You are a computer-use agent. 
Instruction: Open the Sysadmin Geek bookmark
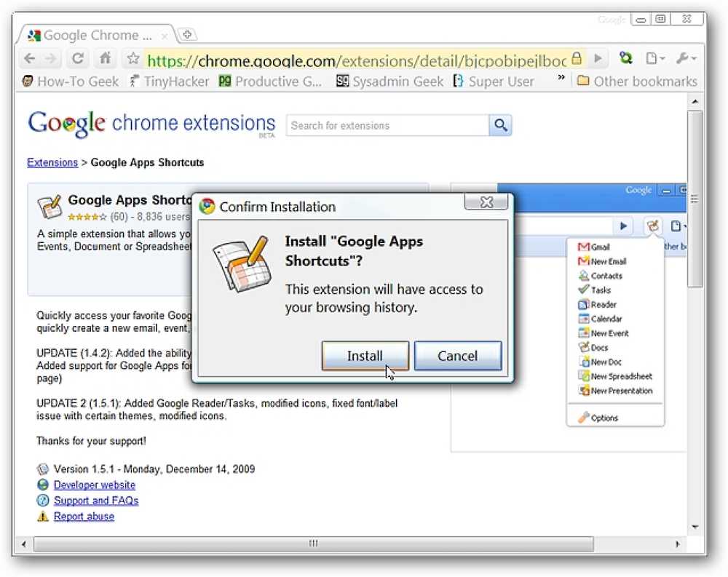[389, 81]
